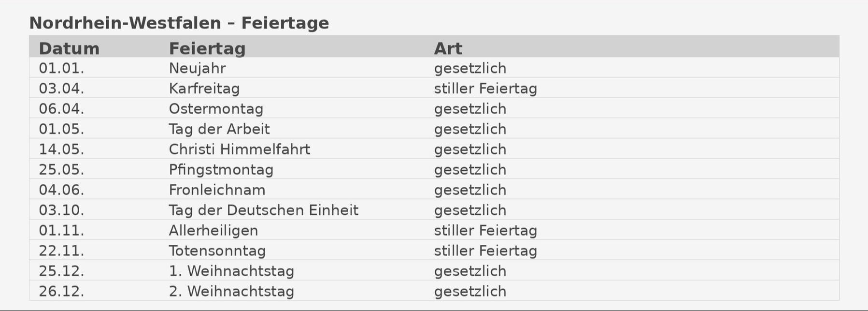Screen dimensions: 868x311
Task: Select the Neujahr row
Action: tap(434, 68)
